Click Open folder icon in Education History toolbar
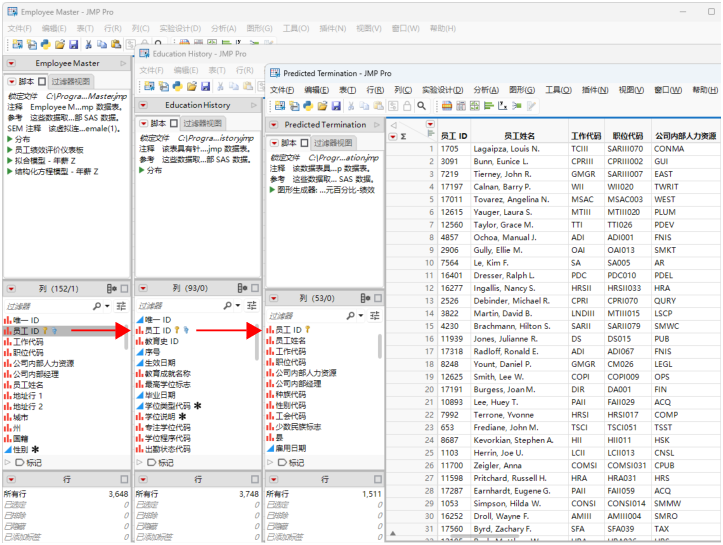 click(x=192, y=86)
